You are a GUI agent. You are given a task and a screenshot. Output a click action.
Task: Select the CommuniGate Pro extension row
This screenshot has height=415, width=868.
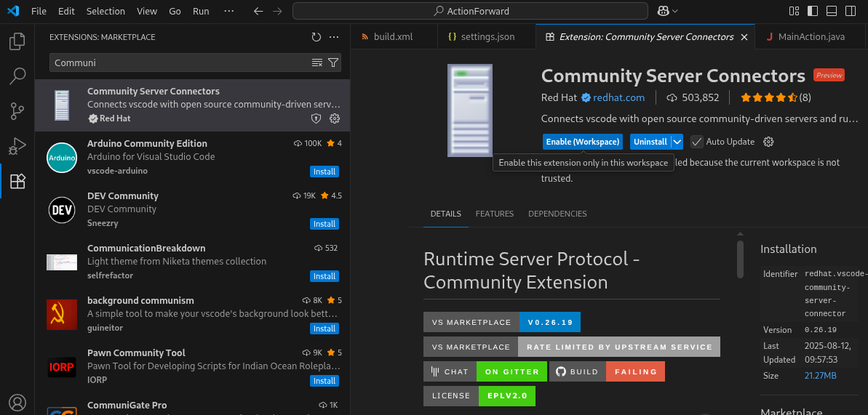[x=192, y=406]
